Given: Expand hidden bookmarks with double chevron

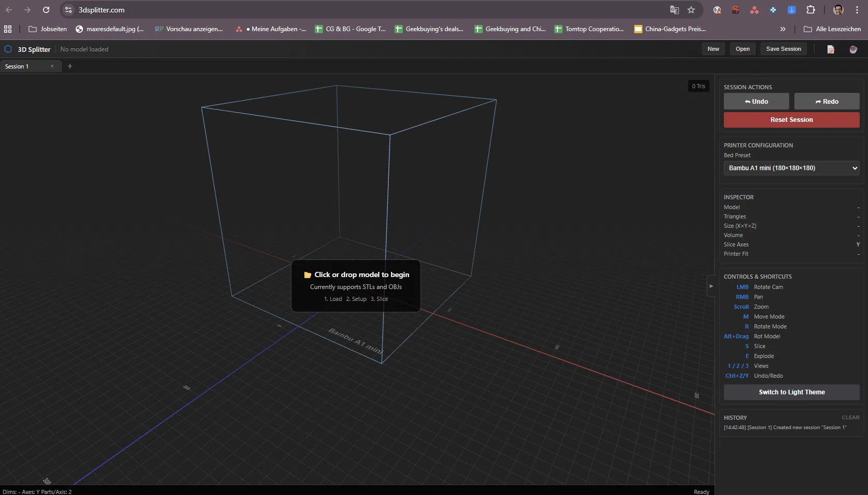Looking at the screenshot, I should (x=782, y=29).
